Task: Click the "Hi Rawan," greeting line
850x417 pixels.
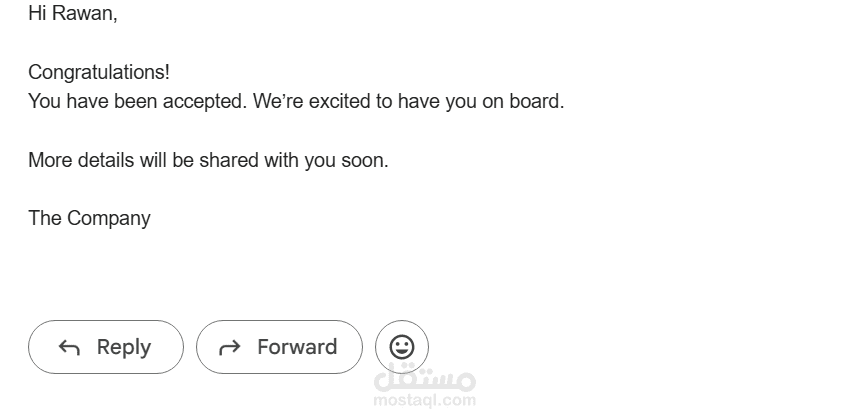Action: pyautogui.click(x=73, y=13)
